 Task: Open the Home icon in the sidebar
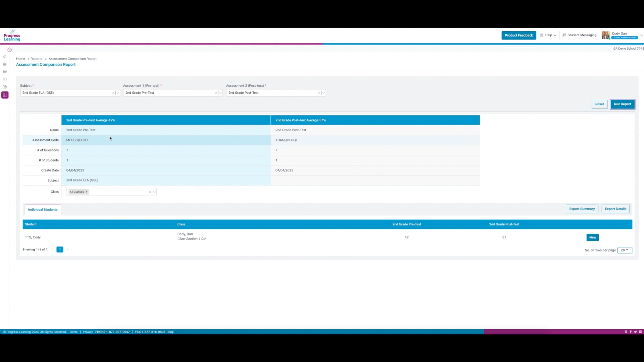[x=5, y=56]
